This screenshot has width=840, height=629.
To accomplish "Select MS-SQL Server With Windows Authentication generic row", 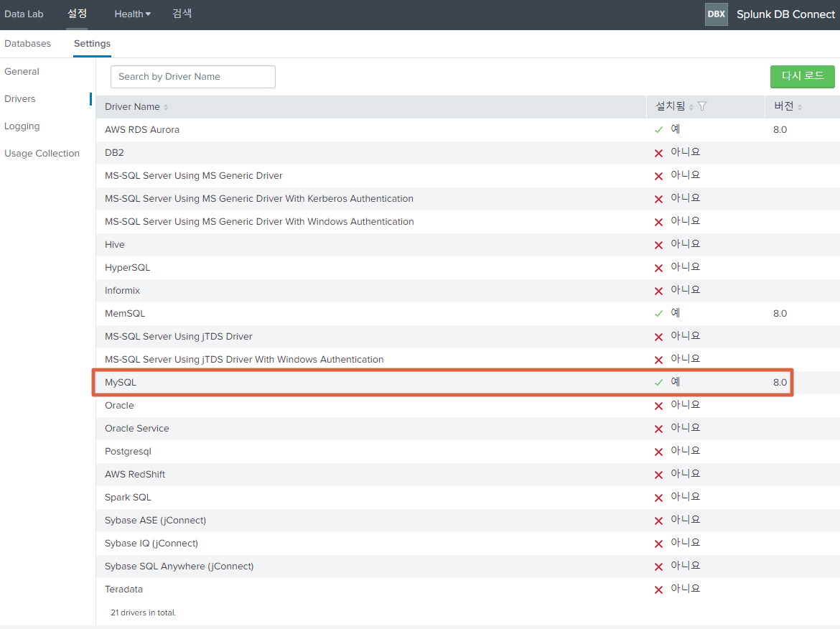I will pyautogui.click(x=259, y=222).
